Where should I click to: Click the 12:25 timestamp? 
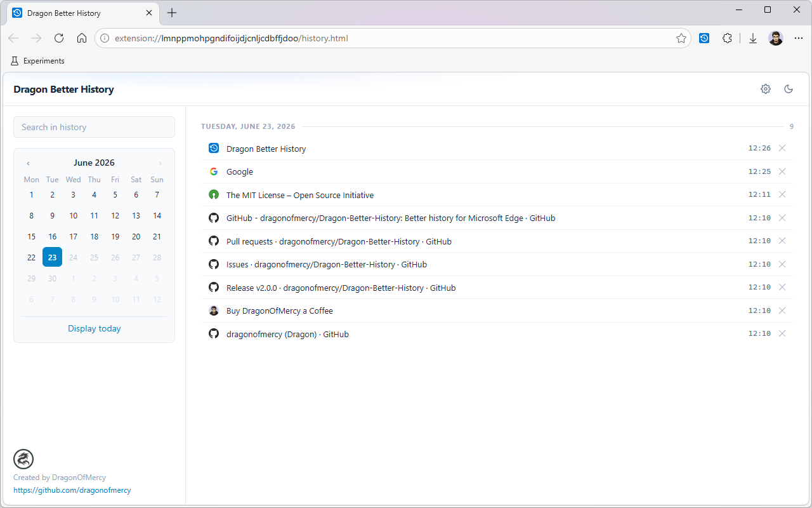pyautogui.click(x=759, y=171)
